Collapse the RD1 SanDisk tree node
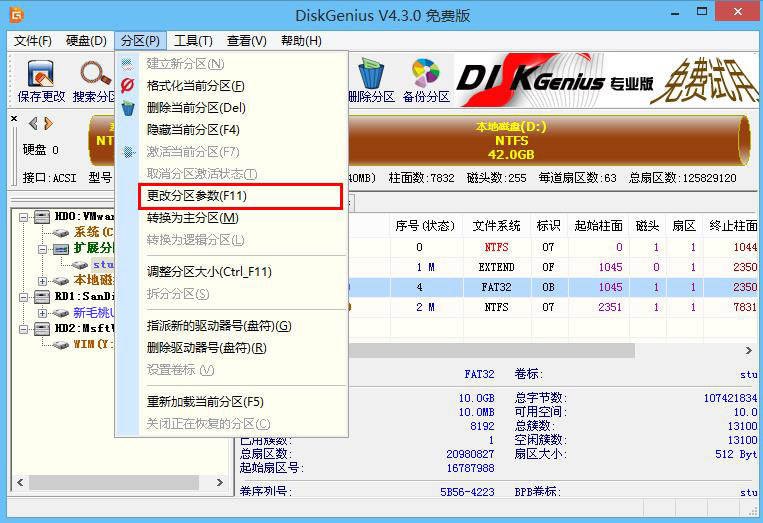The width and height of the screenshot is (763, 523). pos(23,297)
